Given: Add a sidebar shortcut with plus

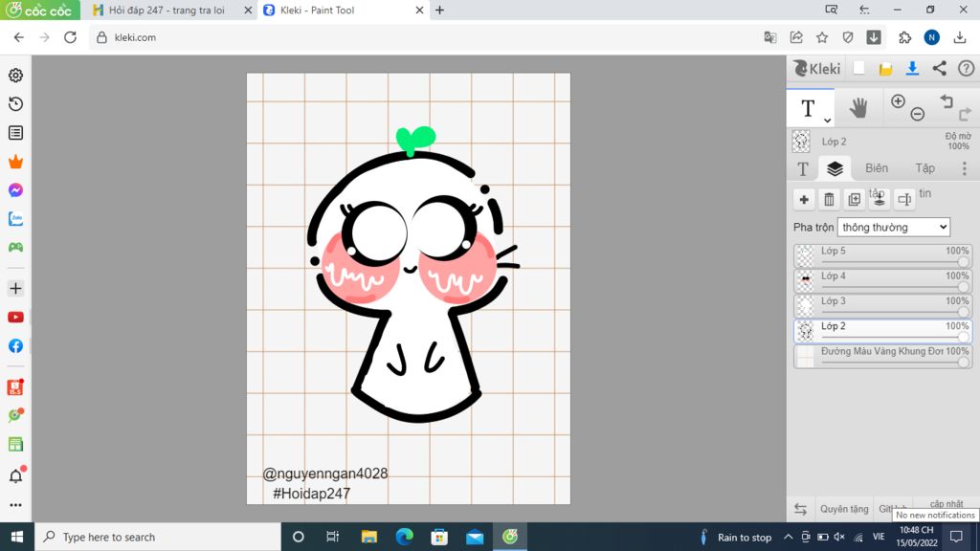Looking at the screenshot, I should (x=15, y=289).
